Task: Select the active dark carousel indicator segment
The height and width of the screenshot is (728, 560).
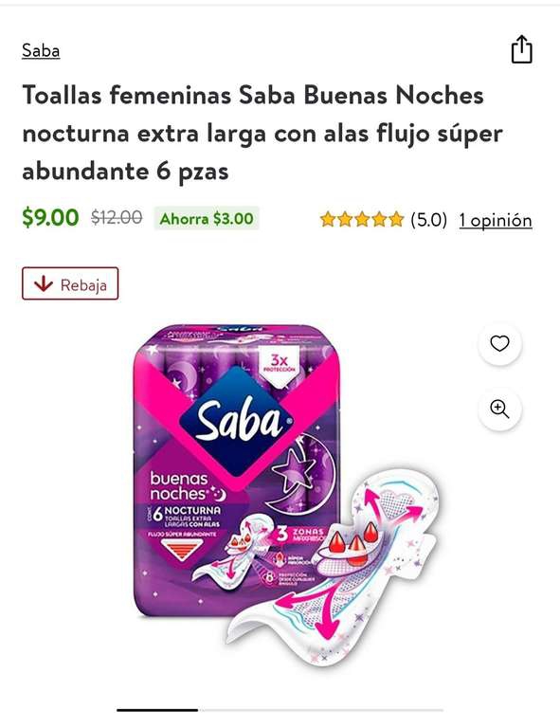Action: click(157, 710)
